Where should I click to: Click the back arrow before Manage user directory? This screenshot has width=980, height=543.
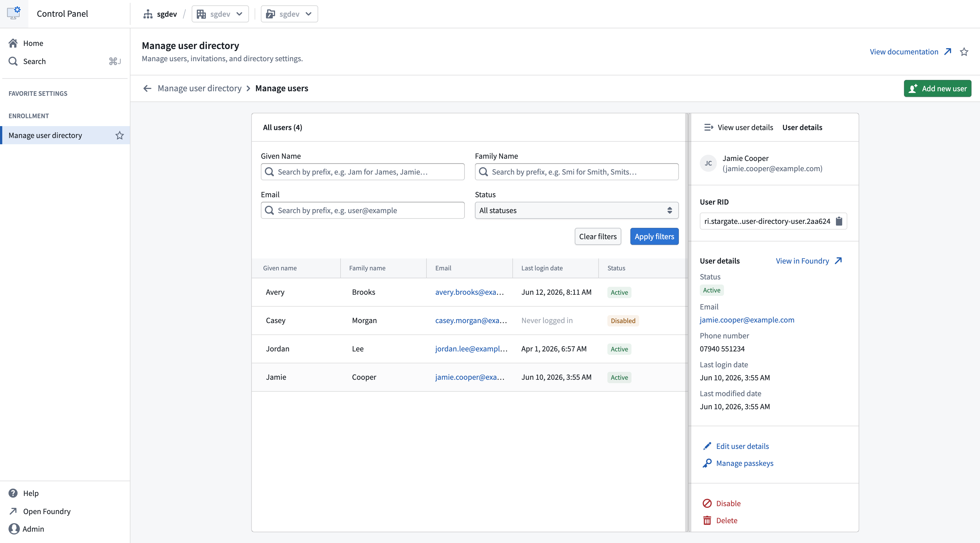[x=147, y=88]
